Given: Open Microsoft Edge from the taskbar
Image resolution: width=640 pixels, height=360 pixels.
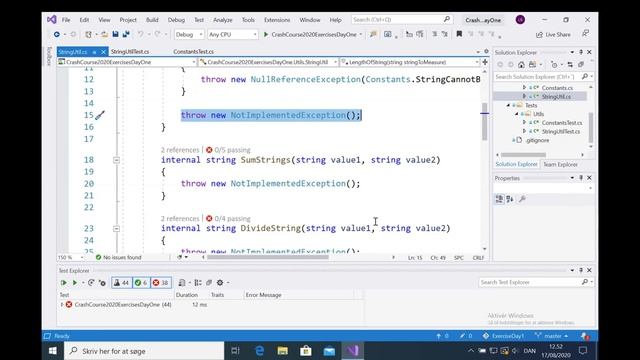Looking at the screenshot, I should click(260, 351).
